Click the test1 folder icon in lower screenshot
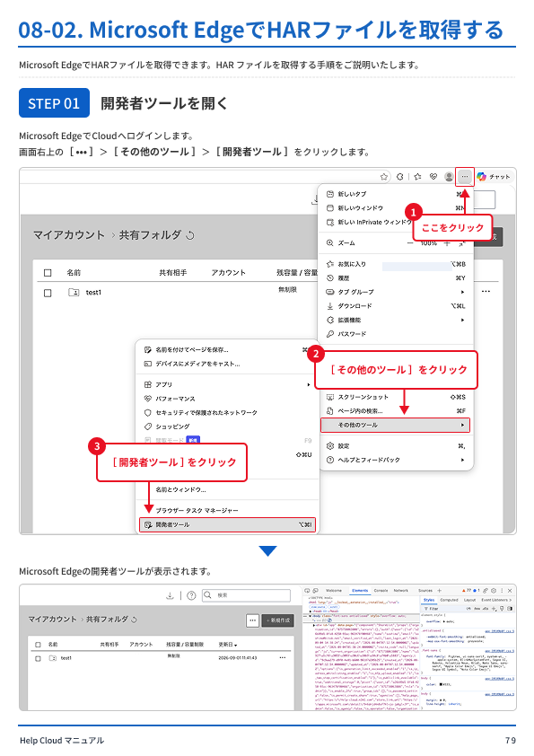This screenshot has width=534, height=756. (53, 658)
